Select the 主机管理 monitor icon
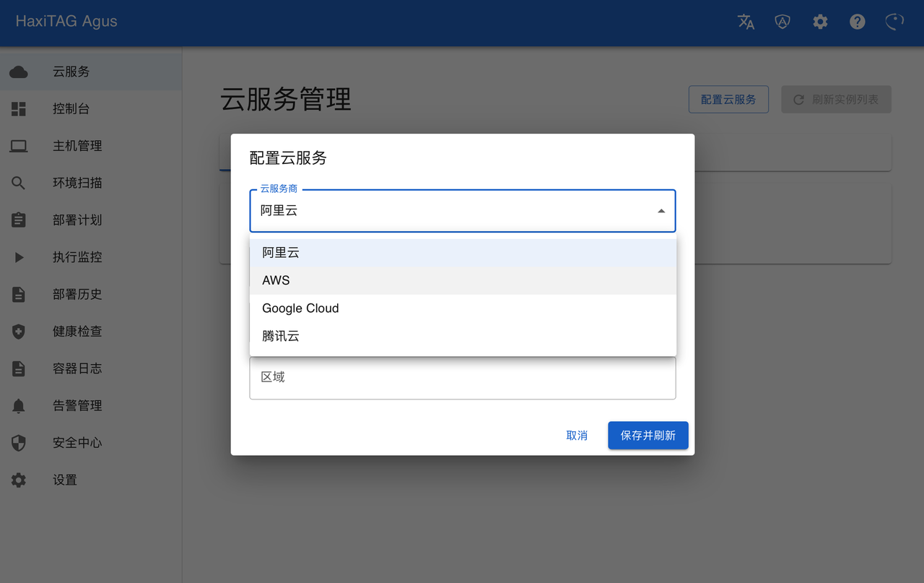 (x=18, y=145)
